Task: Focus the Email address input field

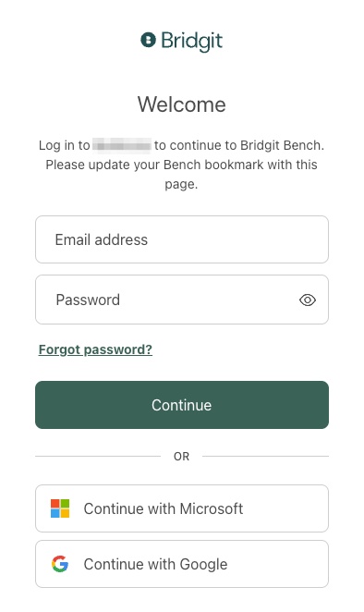Action: 182,239
